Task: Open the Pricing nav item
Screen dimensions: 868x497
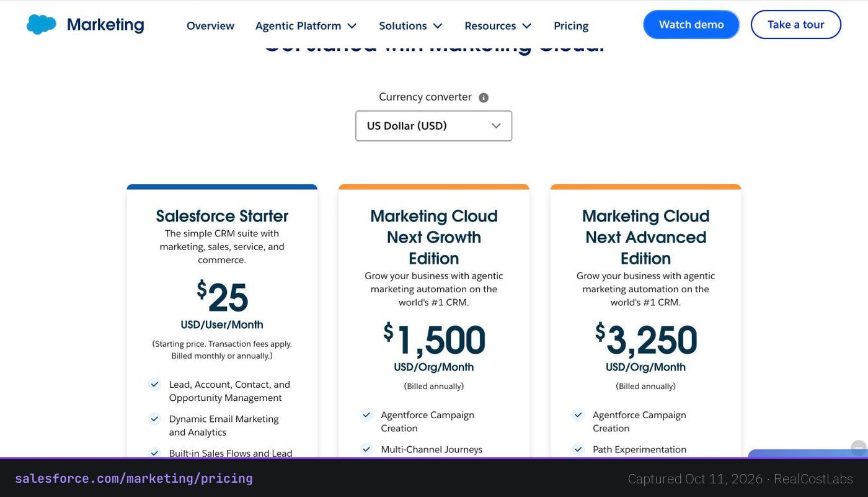Action: tap(571, 26)
